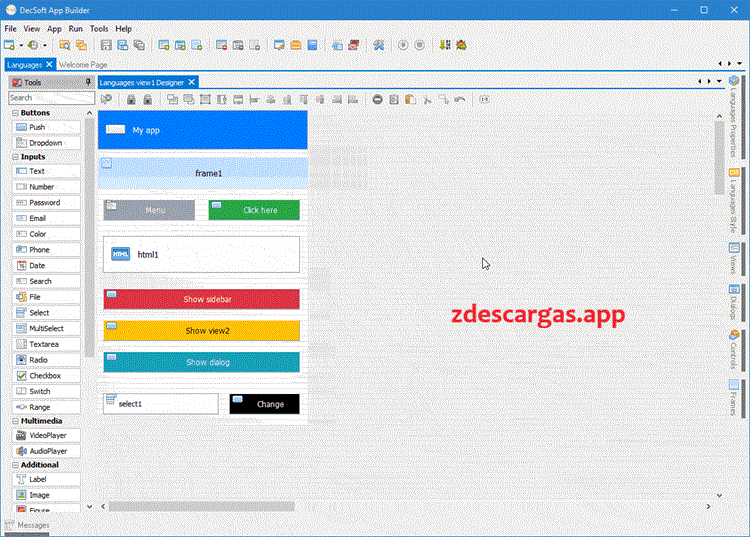
Task: Open the Frames side panel
Action: point(734,398)
